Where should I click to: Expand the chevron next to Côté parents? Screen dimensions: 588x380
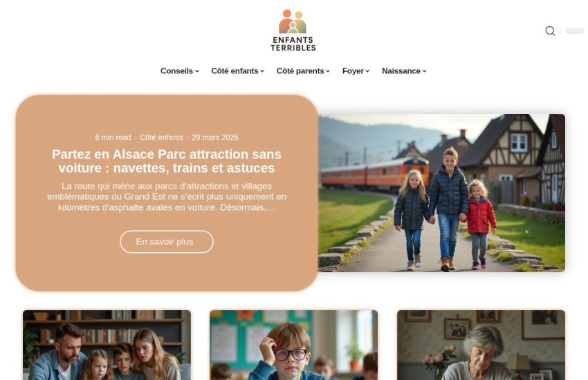[x=328, y=71]
